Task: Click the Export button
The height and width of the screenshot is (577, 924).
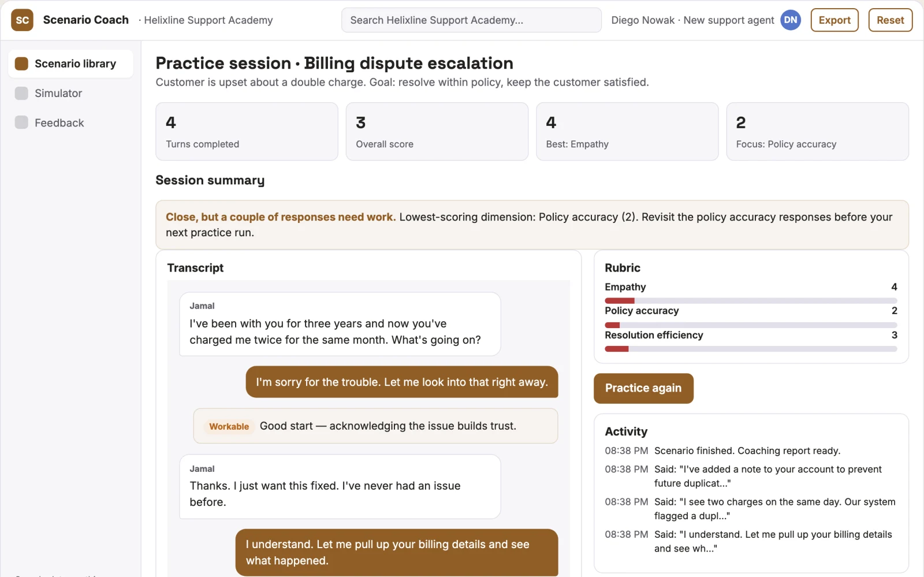Action: tap(834, 20)
